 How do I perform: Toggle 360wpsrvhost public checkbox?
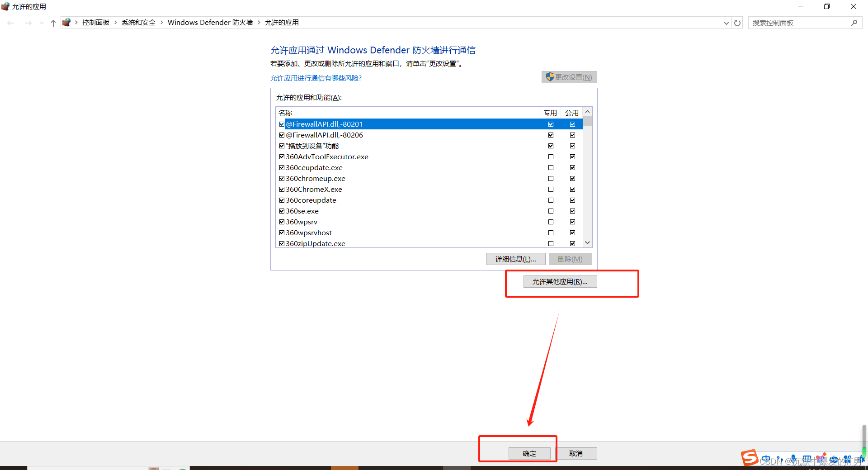click(x=572, y=233)
